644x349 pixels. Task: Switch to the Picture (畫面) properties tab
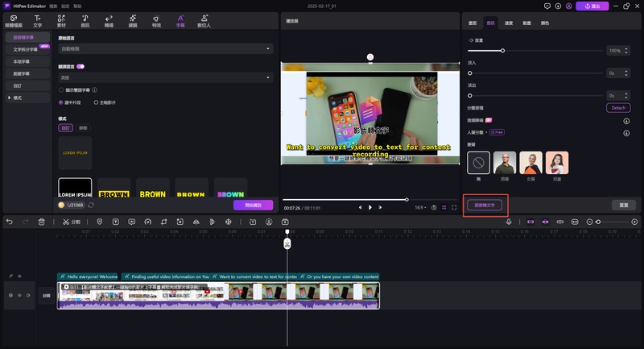[473, 23]
